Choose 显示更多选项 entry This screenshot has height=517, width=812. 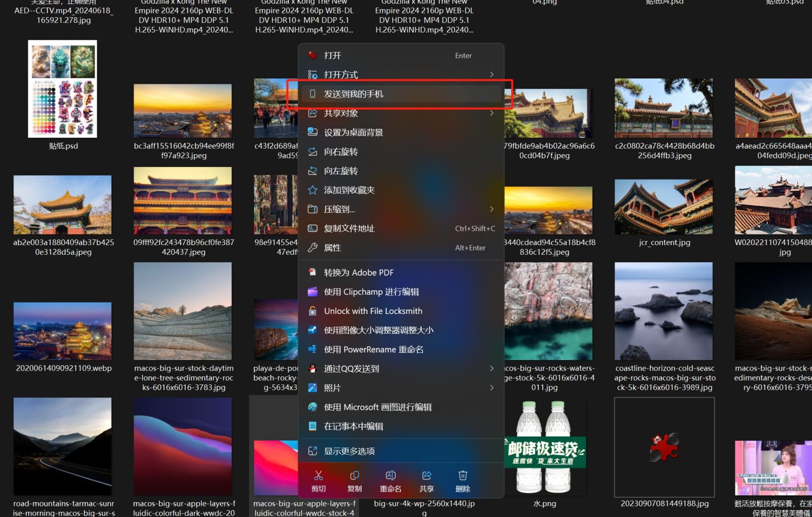[401, 451]
